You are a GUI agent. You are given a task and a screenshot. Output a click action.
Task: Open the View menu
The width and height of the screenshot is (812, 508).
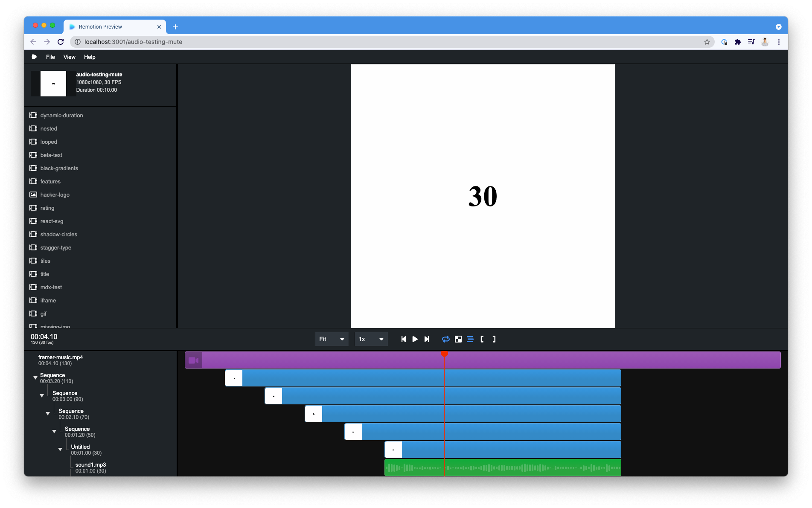pyautogui.click(x=69, y=57)
